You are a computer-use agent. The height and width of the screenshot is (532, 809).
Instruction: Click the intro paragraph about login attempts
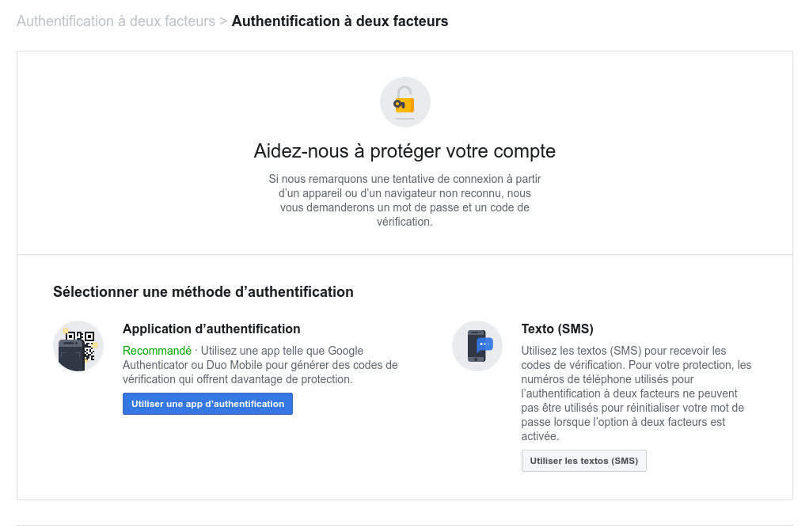click(x=404, y=200)
